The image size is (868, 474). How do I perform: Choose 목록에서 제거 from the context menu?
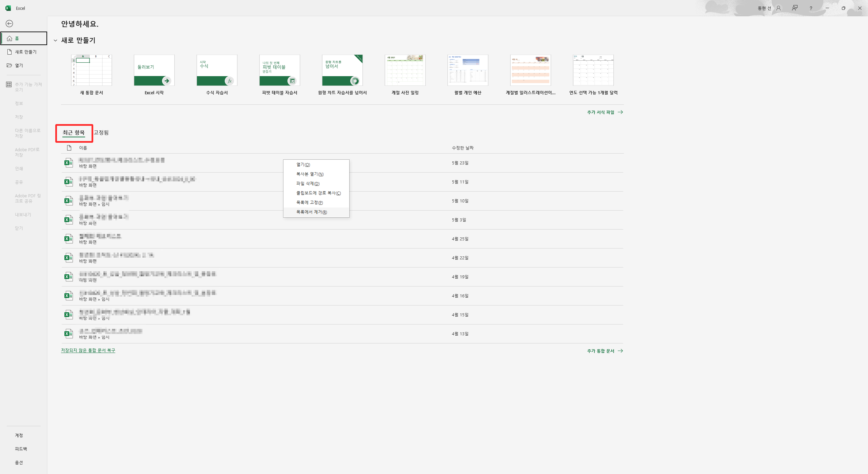[x=311, y=212]
